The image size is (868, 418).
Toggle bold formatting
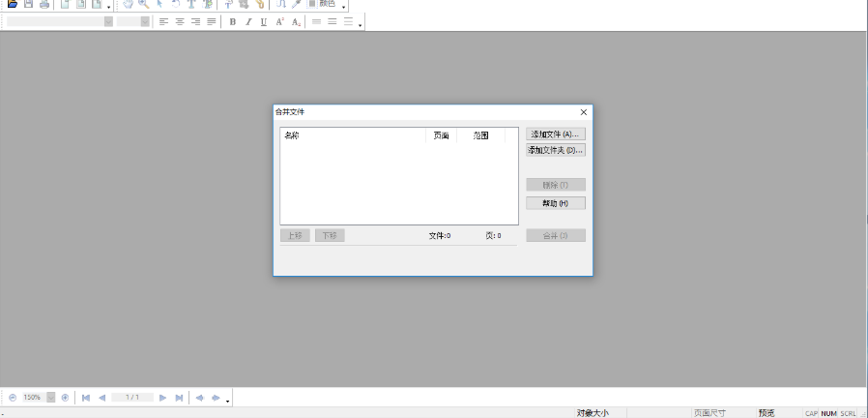click(233, 21)
